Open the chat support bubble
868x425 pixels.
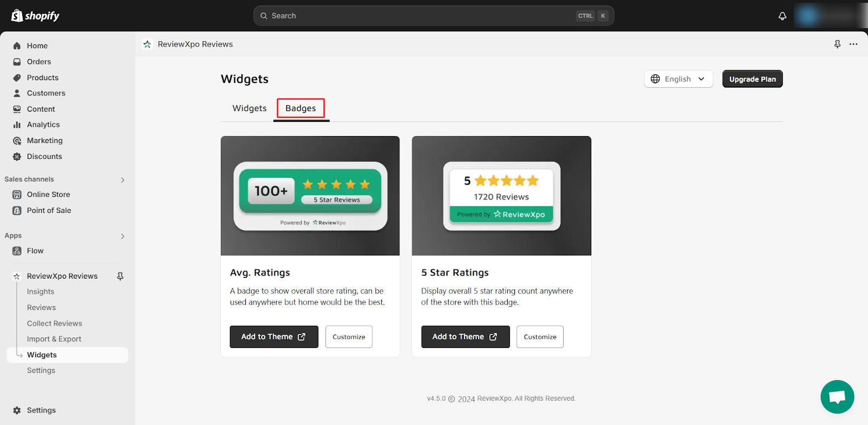click(x=837, y=397)
